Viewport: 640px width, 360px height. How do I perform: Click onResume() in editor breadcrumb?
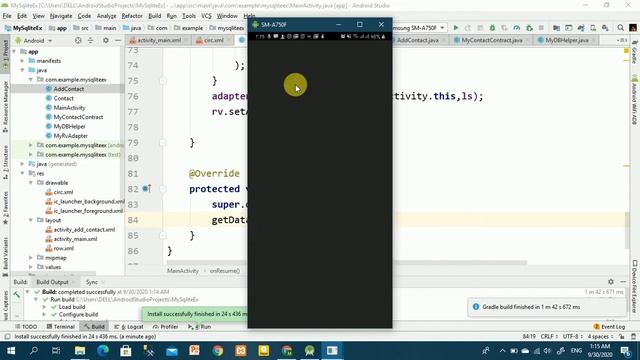pos(225,271)
